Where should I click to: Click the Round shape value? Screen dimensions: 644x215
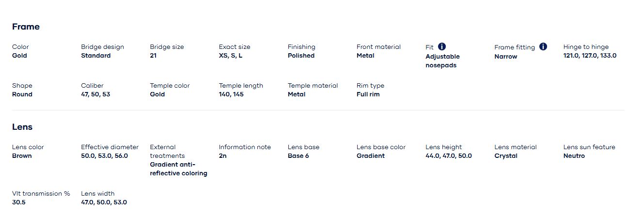[x=22, y=94]
